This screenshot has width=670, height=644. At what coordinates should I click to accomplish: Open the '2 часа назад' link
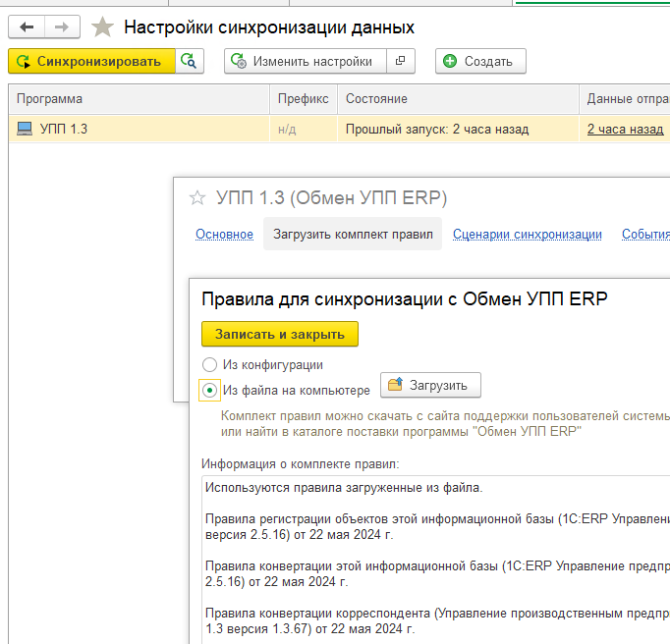point(625,129)
